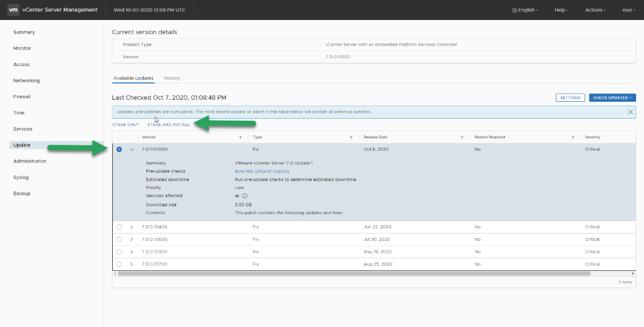The height and width of the screenshot is (327, 644).
Task: Click the globe language icon
Action: point(514,10)
